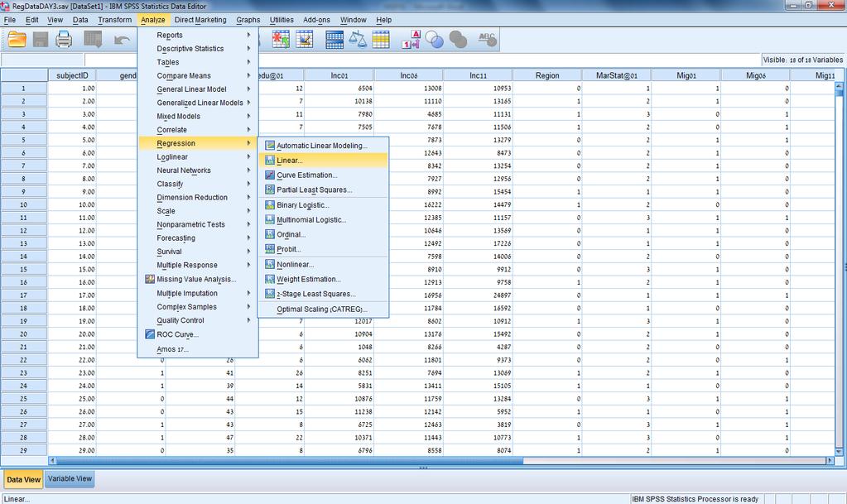Open the Utilities menu
This screenshot has height=504, width=847.
point(282,20)
